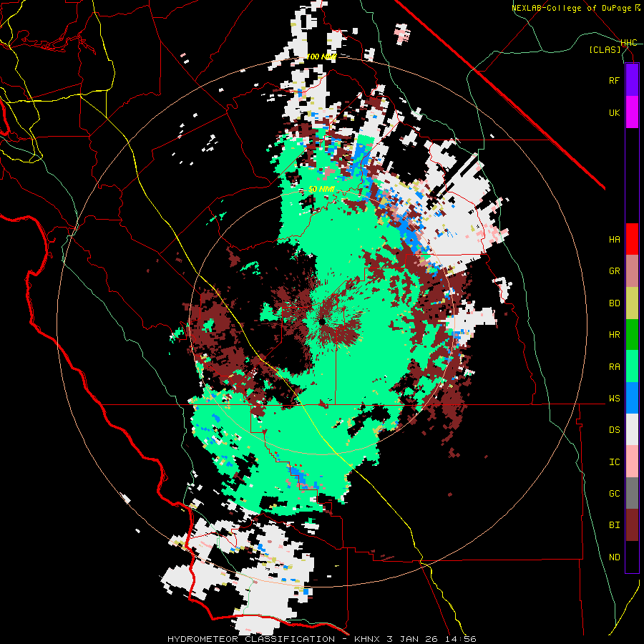Image resolution: width=644 pixels, height=644 pixels.
Task: Click the Hydrometeor Classification KHNX title text
Action: coord(321,639)
